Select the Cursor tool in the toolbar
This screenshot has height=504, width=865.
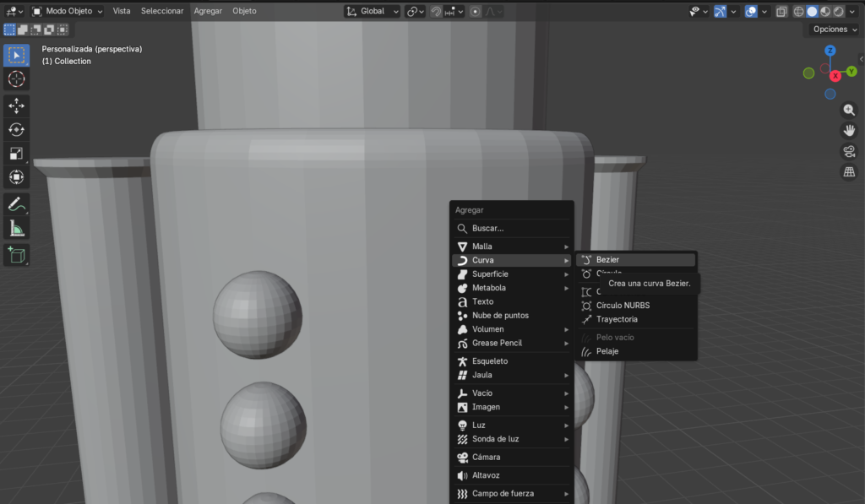coord(16,79)
